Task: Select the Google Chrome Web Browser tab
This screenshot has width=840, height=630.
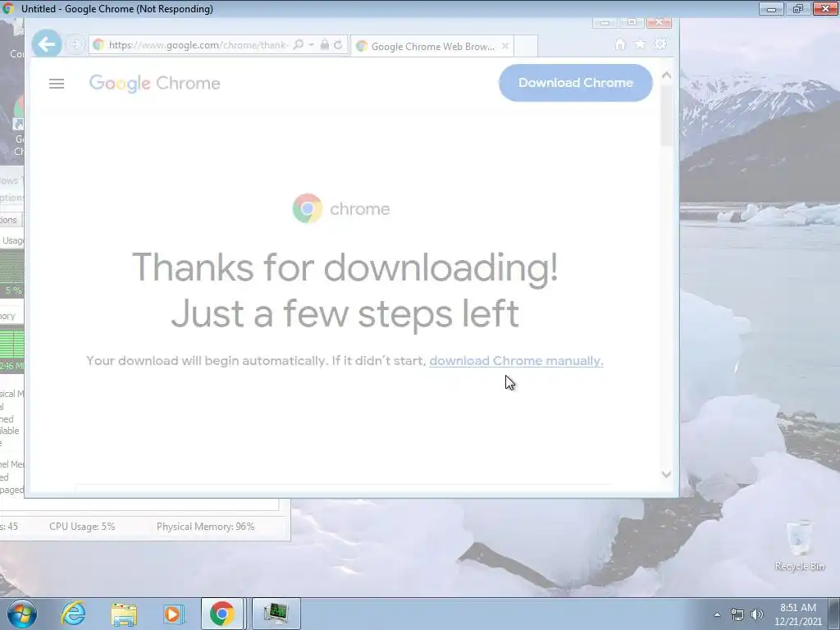Action: coord(431,46)
